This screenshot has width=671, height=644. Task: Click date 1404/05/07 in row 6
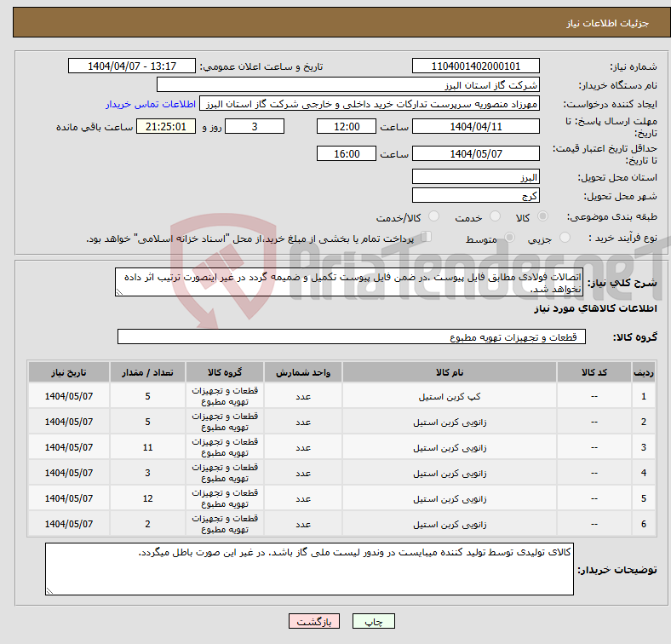coord(69,524)
